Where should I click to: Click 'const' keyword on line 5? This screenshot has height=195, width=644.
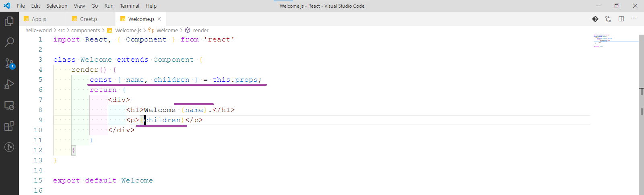coord(101,80)
